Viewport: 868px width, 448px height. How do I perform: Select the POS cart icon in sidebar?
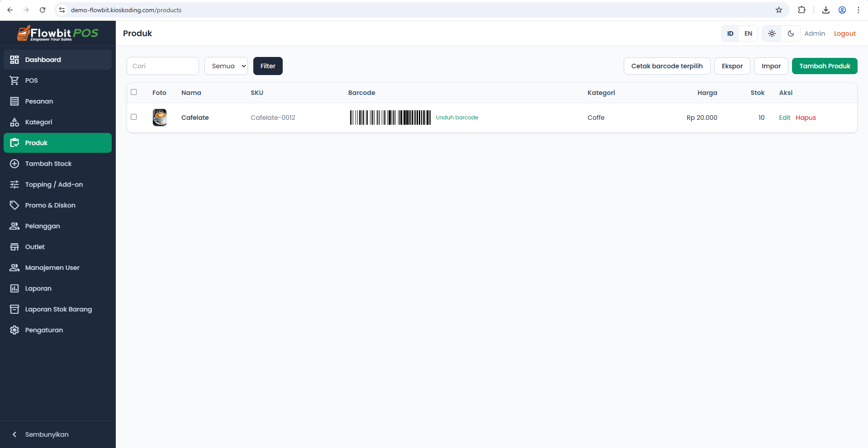coord(14,80)
